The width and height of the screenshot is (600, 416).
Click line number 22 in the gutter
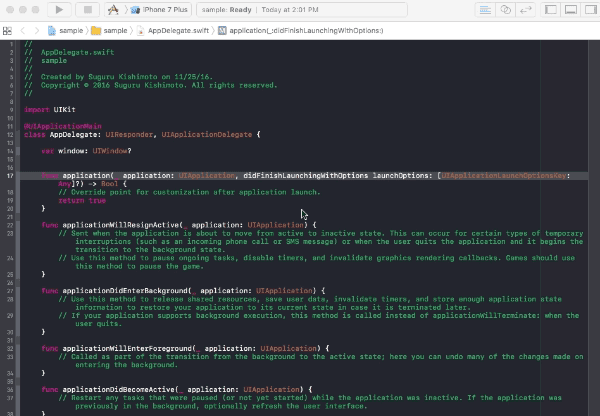(10, 225)
